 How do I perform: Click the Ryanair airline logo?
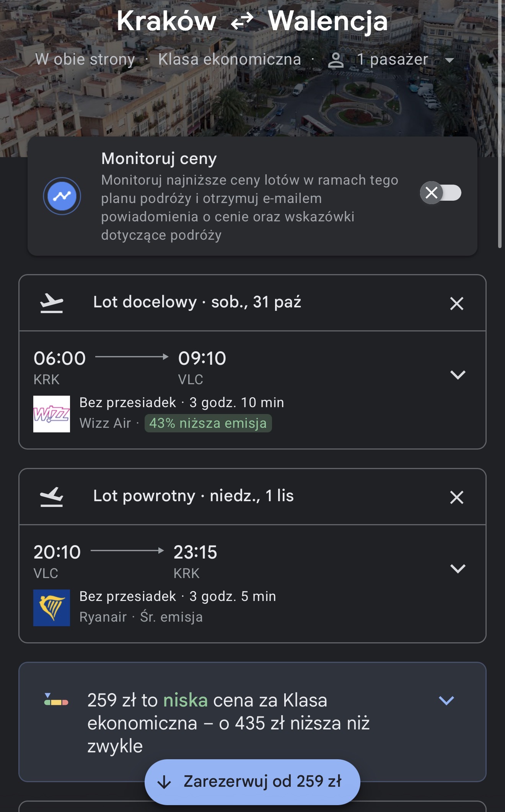pos(52,608)
